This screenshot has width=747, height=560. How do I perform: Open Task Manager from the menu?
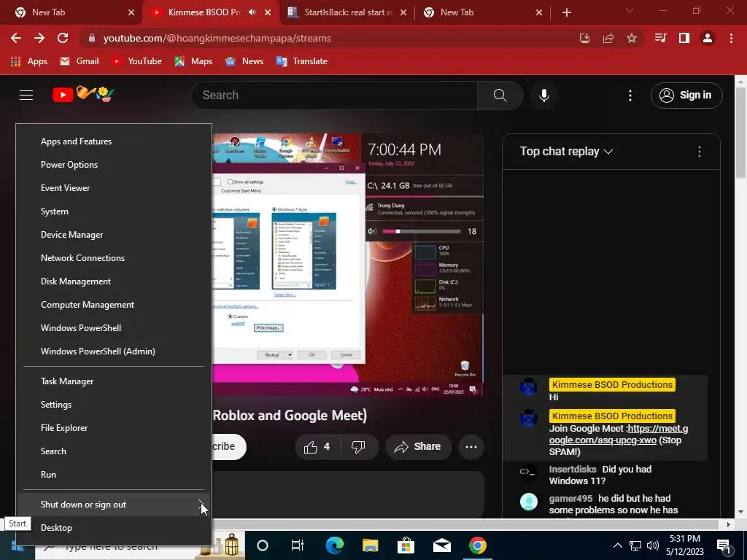pos(115,381)
